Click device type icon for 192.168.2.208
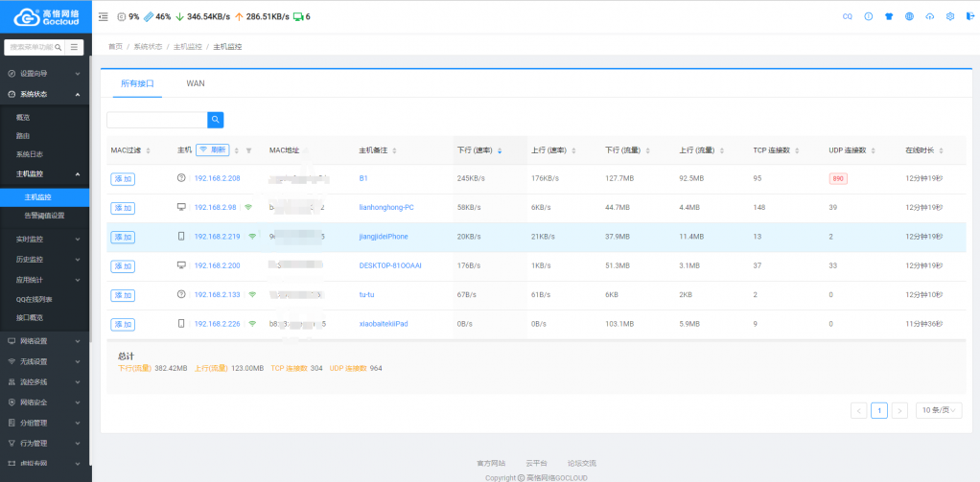Screen dimensions: 980x482 (x=181, y=178)
